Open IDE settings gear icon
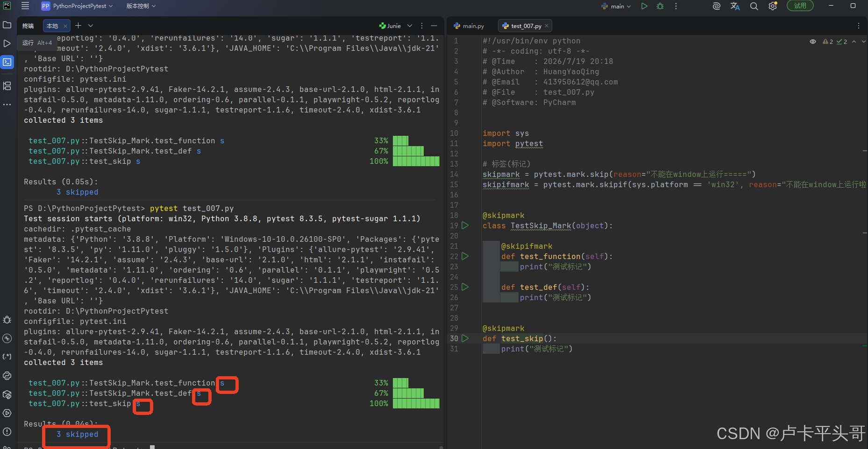The width and height of the screenshot is (868, 449). click(773, 6)
